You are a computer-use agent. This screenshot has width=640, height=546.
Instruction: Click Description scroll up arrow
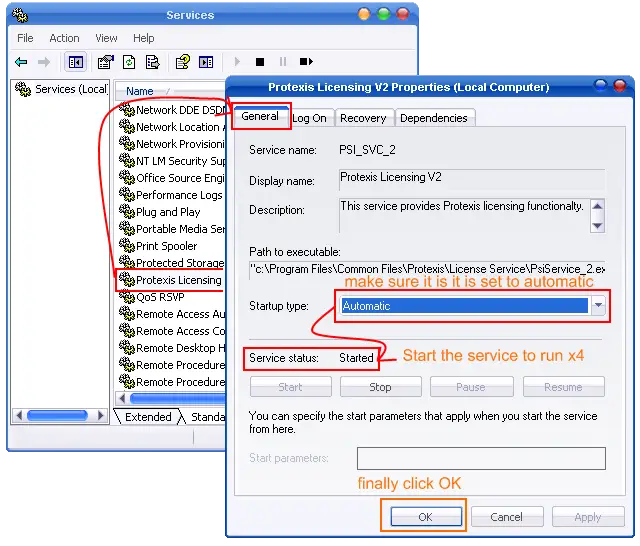point(597,206)
